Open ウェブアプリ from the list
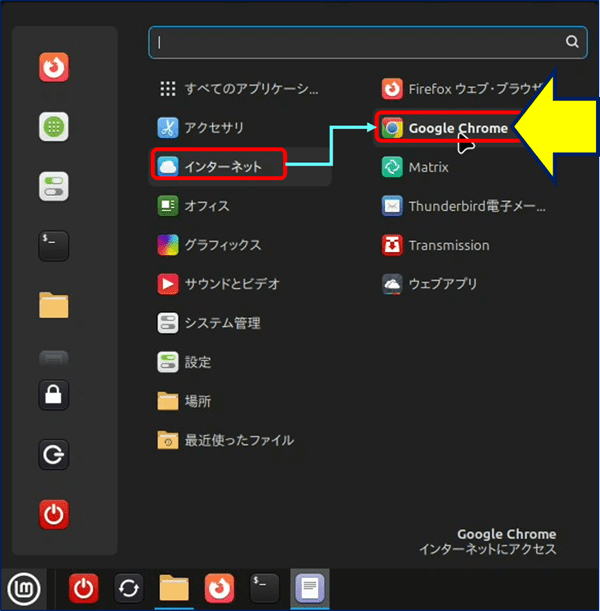 point(464,284)
